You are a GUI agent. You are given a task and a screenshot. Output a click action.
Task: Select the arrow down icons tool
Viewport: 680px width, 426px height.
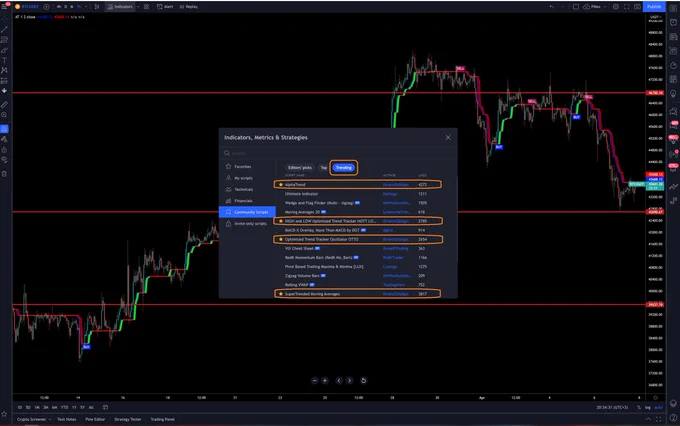coord(4,91)
